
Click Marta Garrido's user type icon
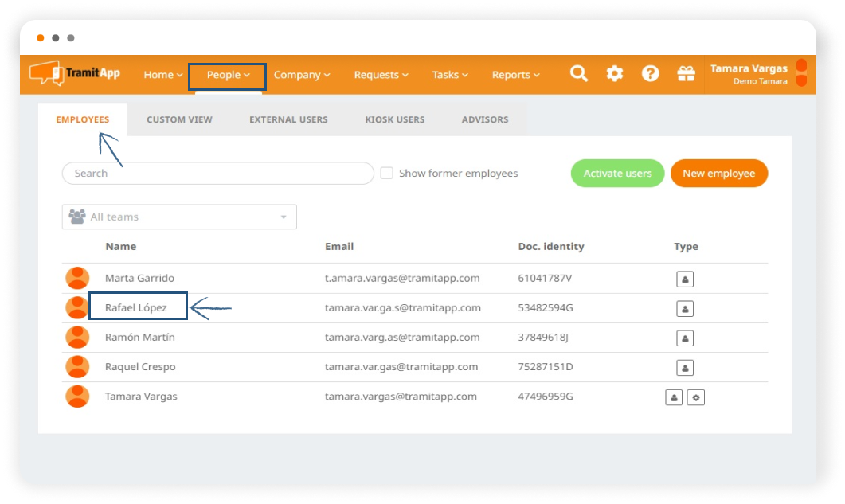coord(684,279)
